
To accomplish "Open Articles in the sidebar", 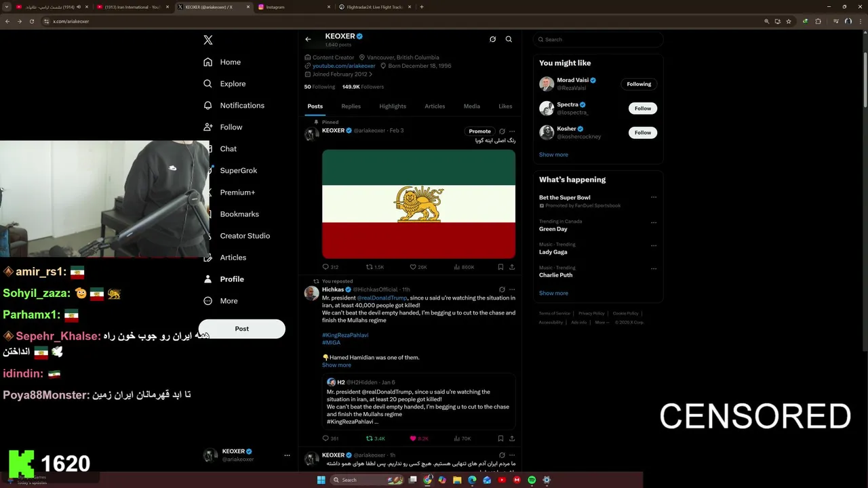I will pos(233,257).
